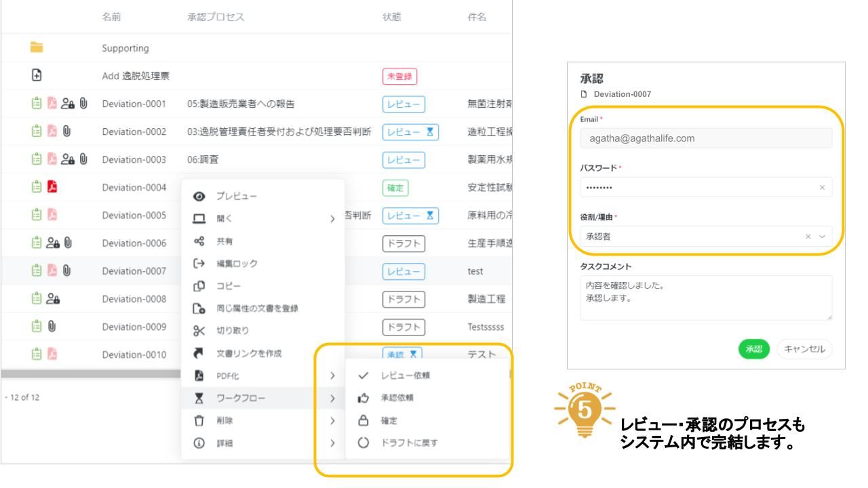Image resolution: width=868 pixels, height=488 pixels.
Task: Click the paperclip icon on Deviation-0002 row
Action: 67,131
